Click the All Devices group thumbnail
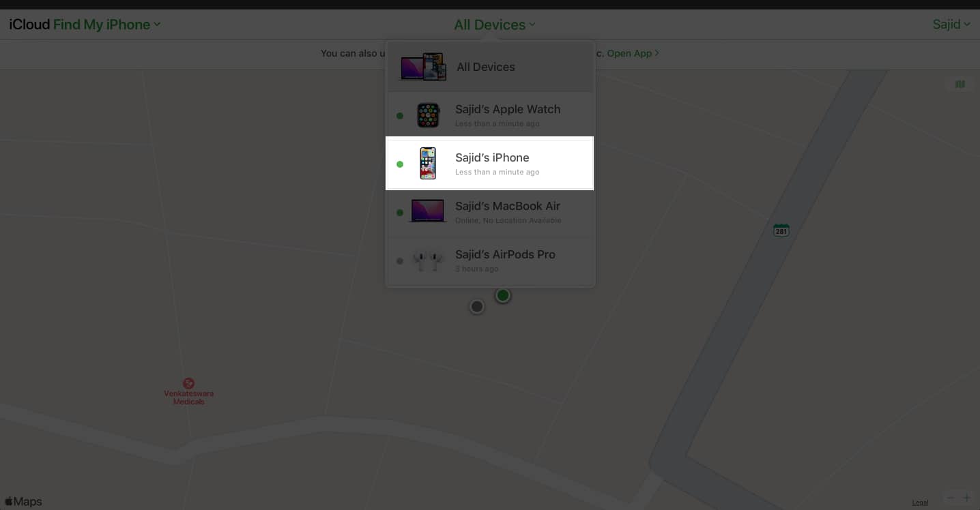The width and height of the screenshot is (980, 510). (x=423, y=67)
